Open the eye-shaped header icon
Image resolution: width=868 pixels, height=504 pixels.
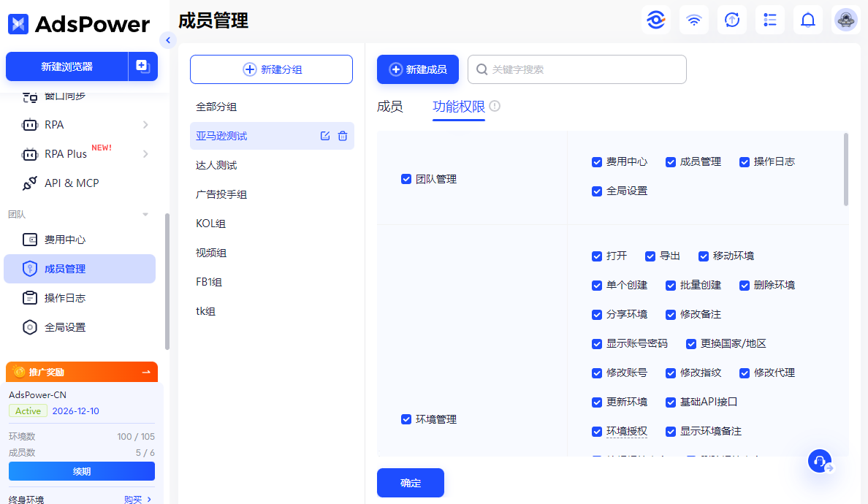coord(656,20)
